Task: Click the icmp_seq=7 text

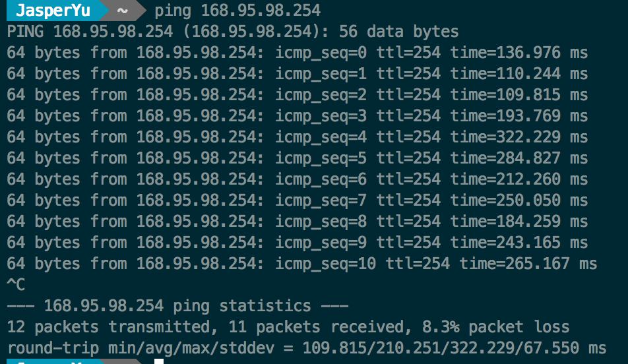Action: tap(321, 200)
